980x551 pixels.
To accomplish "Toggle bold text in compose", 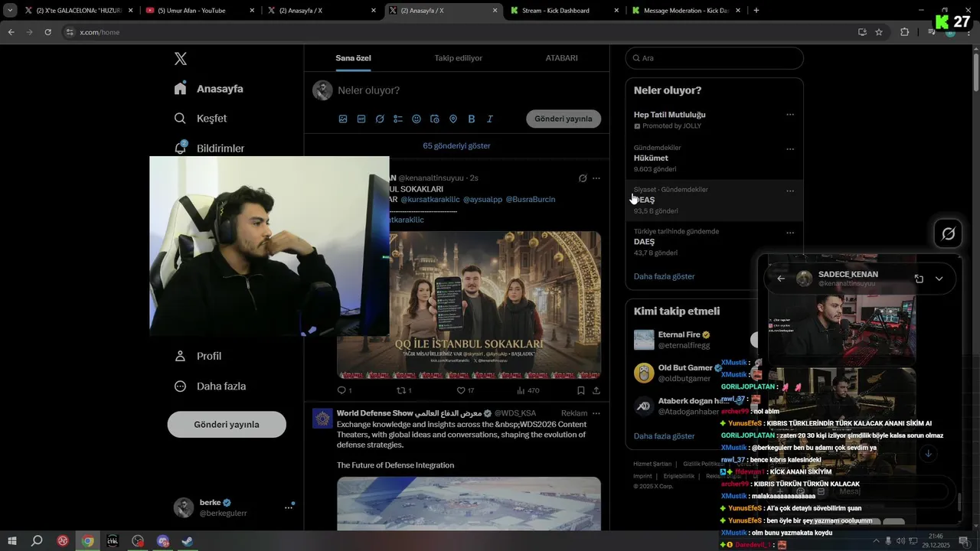I will [x=472, y=119].
